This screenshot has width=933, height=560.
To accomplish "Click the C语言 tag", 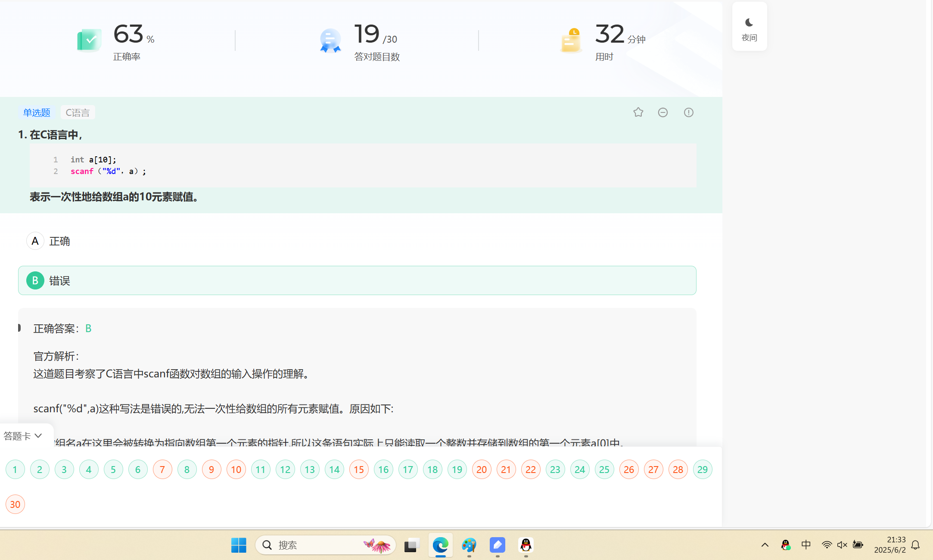I will coord(78,112).
